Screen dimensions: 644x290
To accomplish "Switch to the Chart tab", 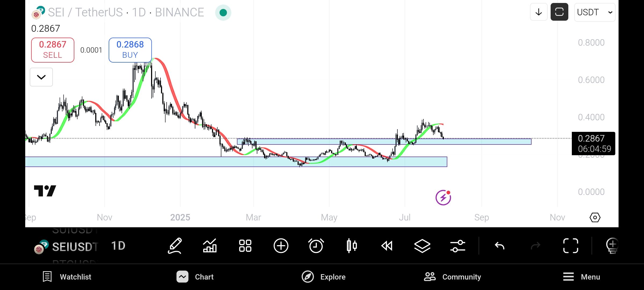I will [195, 277].
